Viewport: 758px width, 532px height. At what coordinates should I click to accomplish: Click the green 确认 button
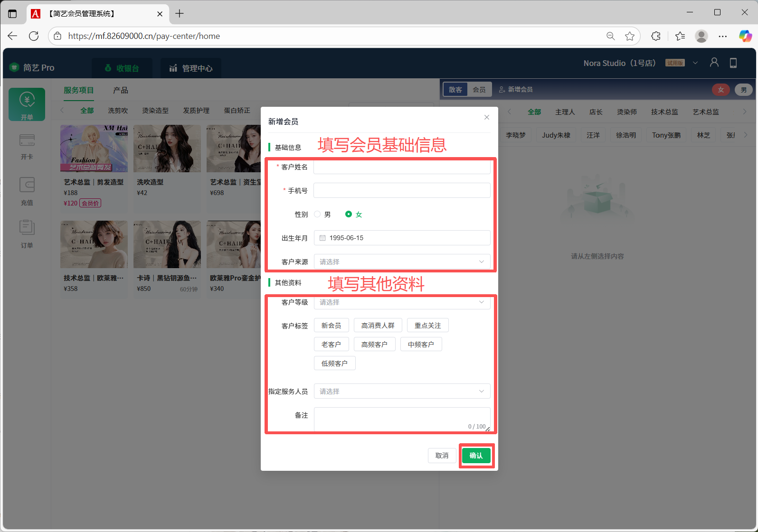[x=476, y=456]
